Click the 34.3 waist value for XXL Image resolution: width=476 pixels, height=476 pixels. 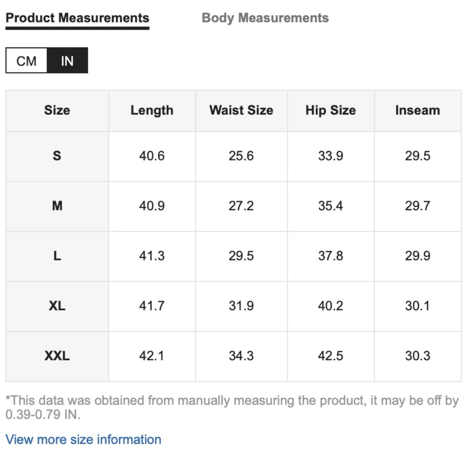[x=241, y=356]
